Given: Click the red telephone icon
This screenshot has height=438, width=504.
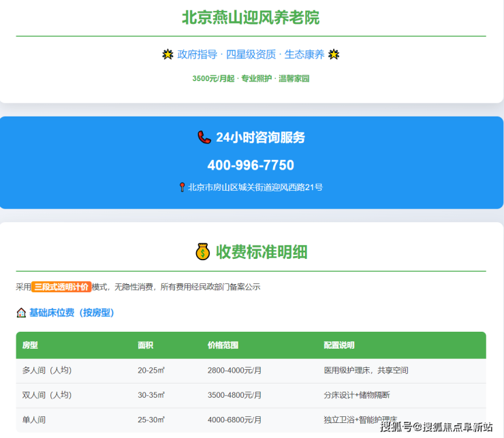Looking at the screenshot, I should click(204, 138).
